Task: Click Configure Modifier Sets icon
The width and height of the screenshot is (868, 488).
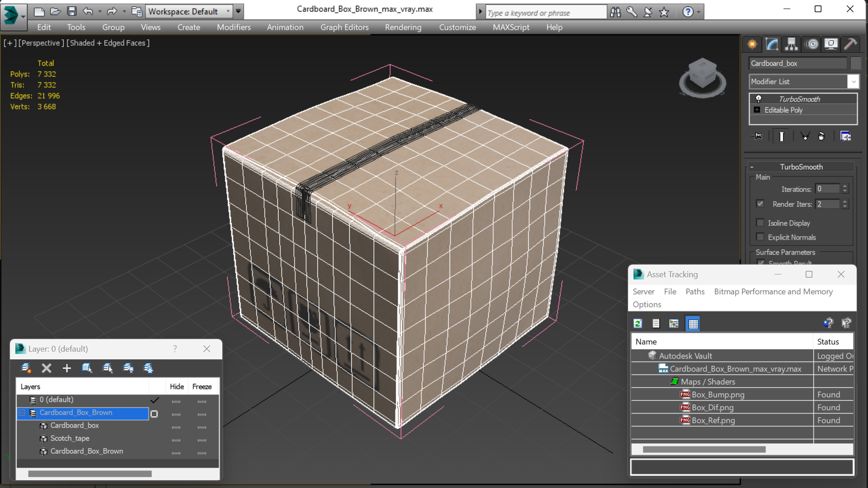Action: tap(845, 136)
